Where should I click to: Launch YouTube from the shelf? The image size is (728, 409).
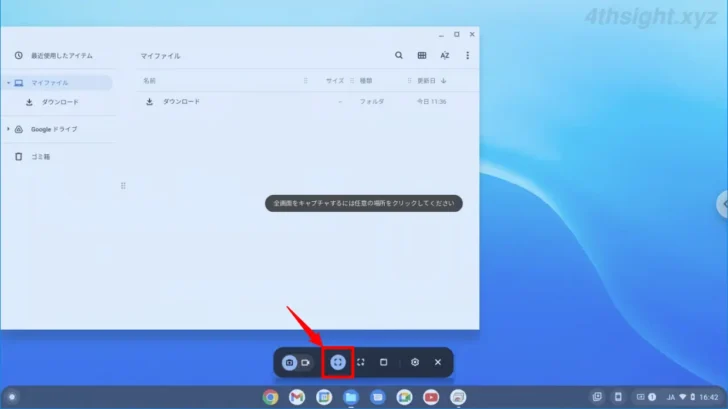pos(431,397)
